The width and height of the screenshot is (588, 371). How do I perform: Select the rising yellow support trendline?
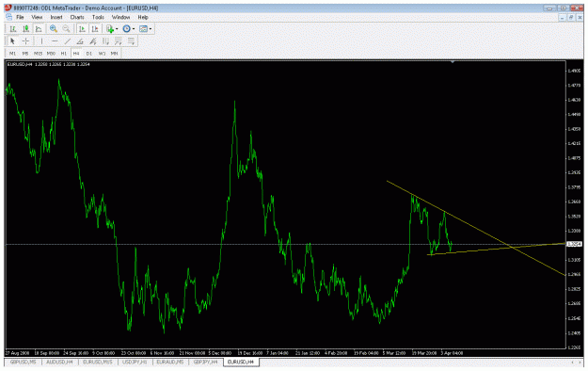coord(496,249)
